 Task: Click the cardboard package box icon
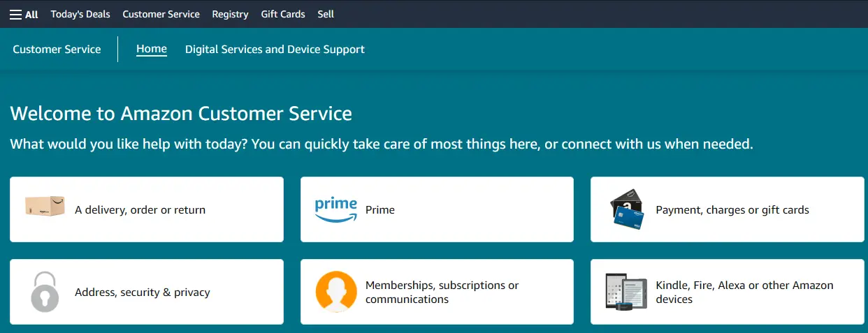(45, 206)
